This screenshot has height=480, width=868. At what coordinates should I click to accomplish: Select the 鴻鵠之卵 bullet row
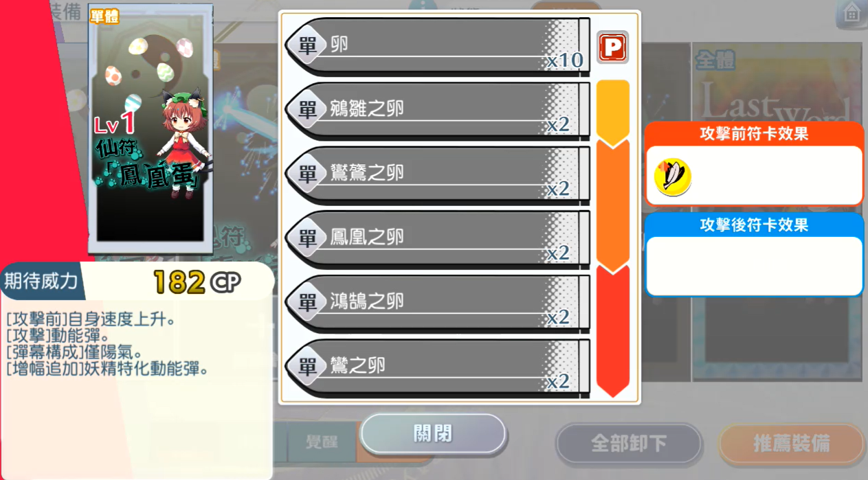438,303
